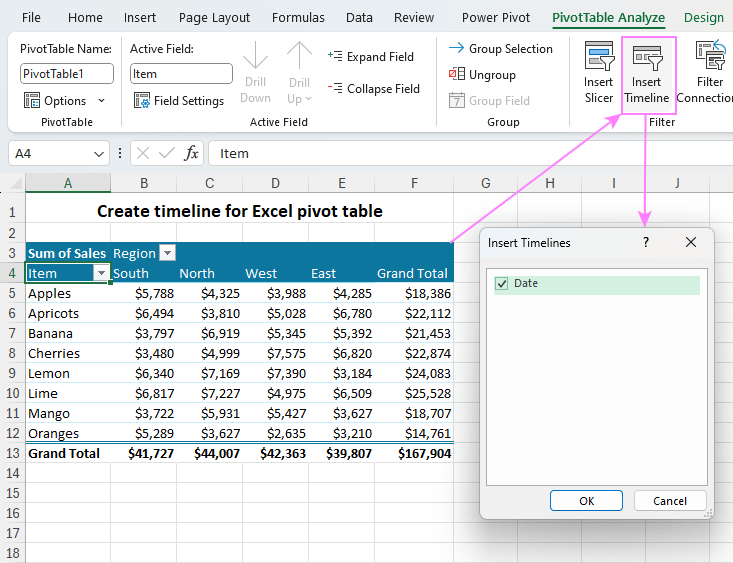The image size is (733, 563).
Task: Select row 5 header
Action: pos(13,293)
